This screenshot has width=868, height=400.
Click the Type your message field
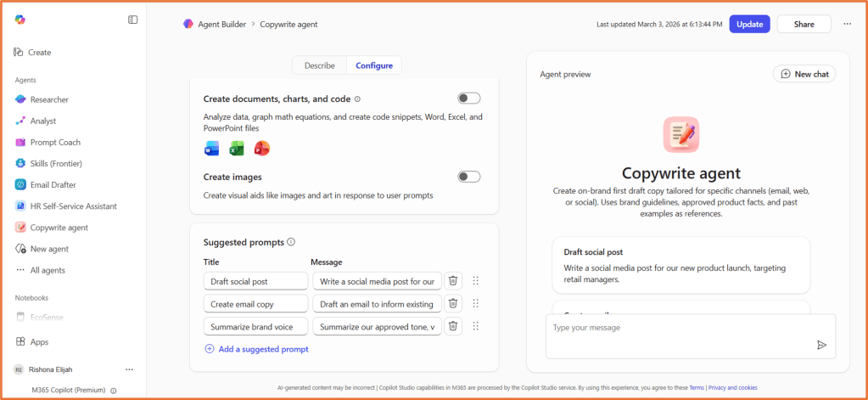pos(679,328)
